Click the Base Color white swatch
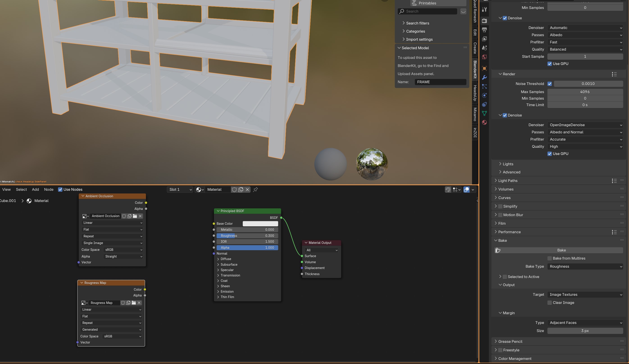This screenshot has height=364, width=629. click(x=260, y=224)
